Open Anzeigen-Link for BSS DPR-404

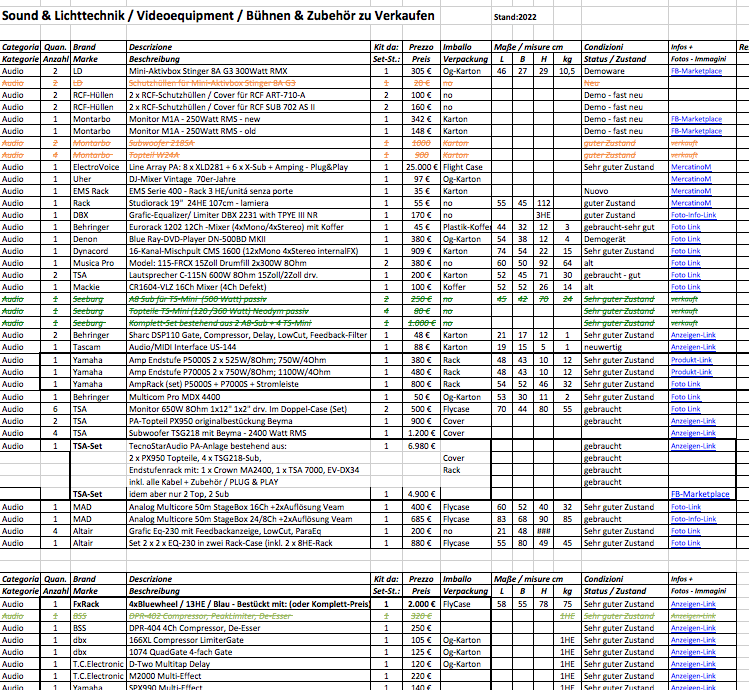(x=693, y=628)
